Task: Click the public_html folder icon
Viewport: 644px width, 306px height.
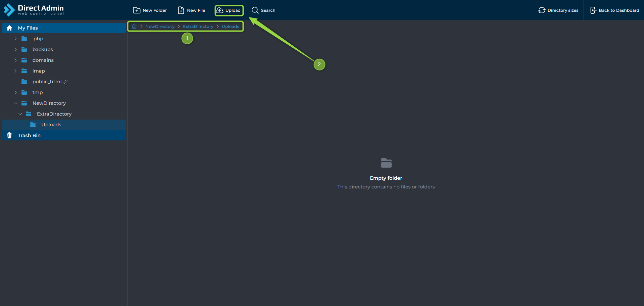Action: click(24, 82)
